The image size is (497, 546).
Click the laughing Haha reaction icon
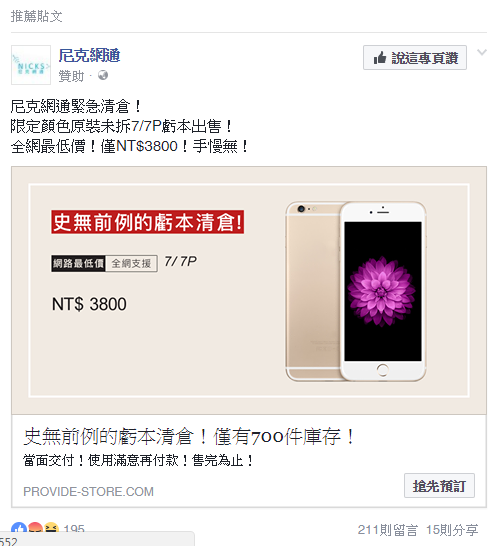[x=51, y=528]
